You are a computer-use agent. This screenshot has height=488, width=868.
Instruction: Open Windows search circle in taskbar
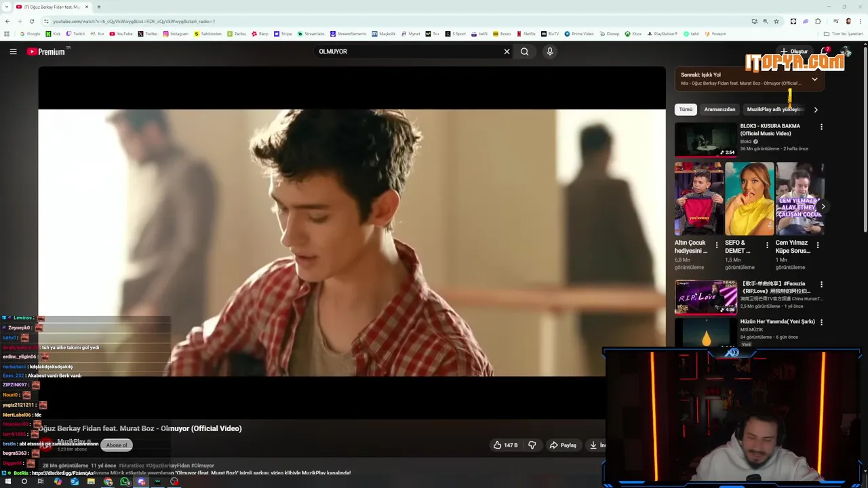click(x=24, y=482)
